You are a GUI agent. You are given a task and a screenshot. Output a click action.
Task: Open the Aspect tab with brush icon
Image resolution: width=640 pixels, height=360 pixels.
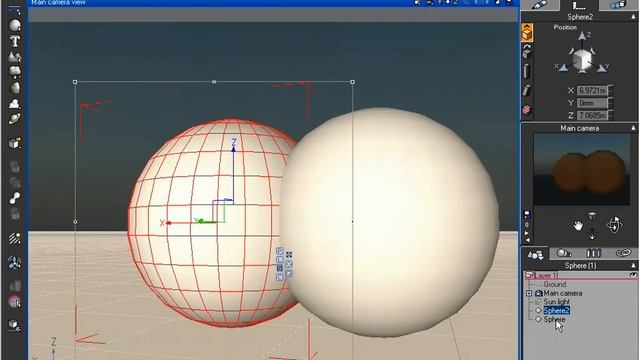[539, 5]
